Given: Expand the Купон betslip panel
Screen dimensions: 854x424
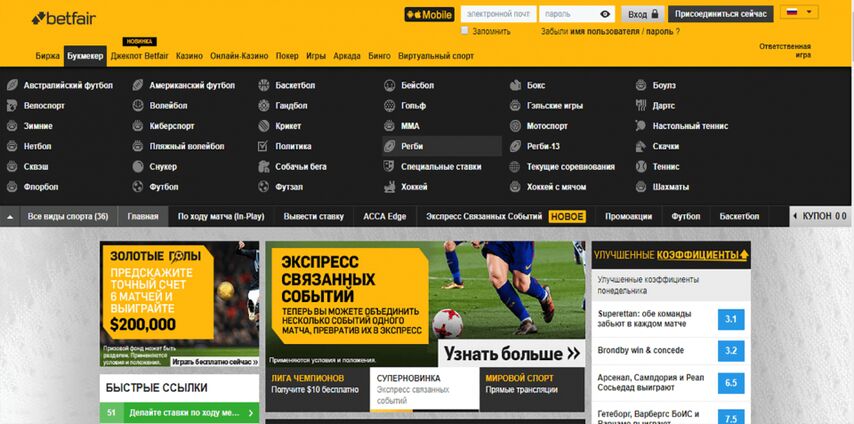Looking at the screenshot, I should [820, 216].
